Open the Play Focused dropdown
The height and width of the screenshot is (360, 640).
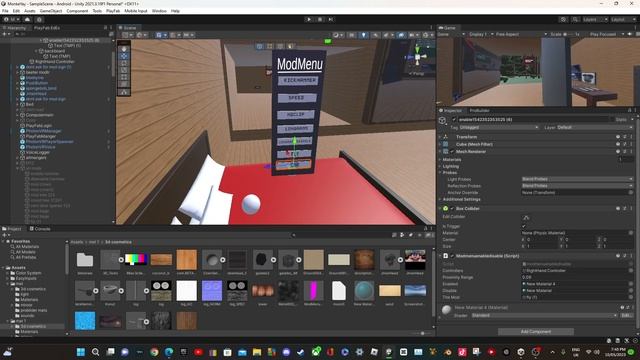pos(606,34)
